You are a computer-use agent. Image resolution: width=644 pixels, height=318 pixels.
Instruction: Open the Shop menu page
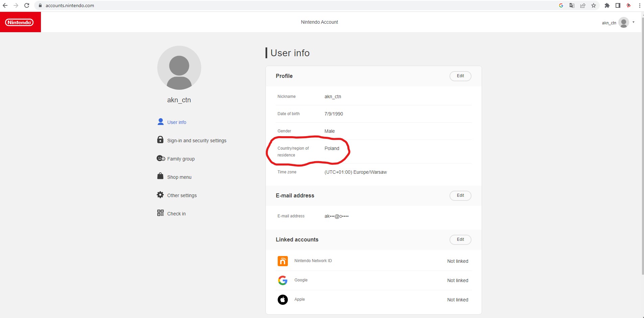point(179,177)
